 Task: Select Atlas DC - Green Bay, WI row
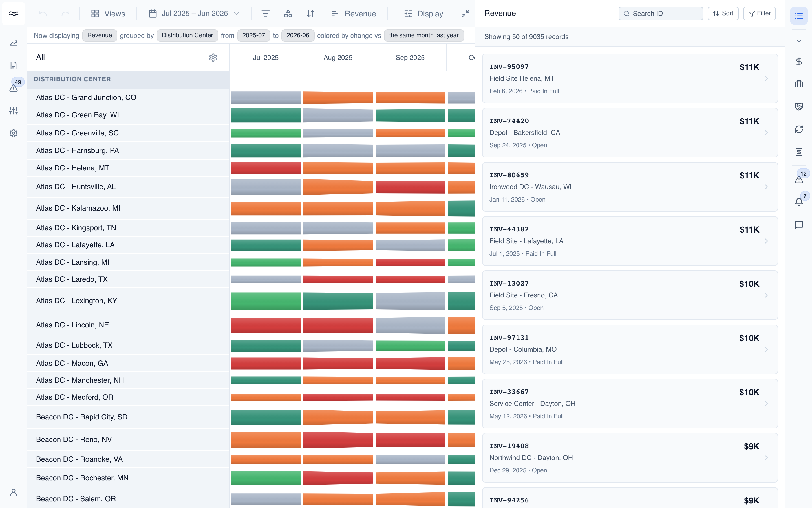coord(128,115)
